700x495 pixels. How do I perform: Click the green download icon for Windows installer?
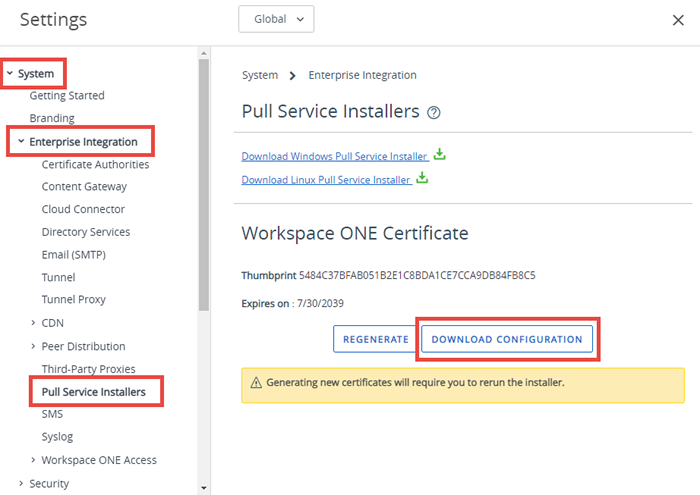(x=440, y=154)
